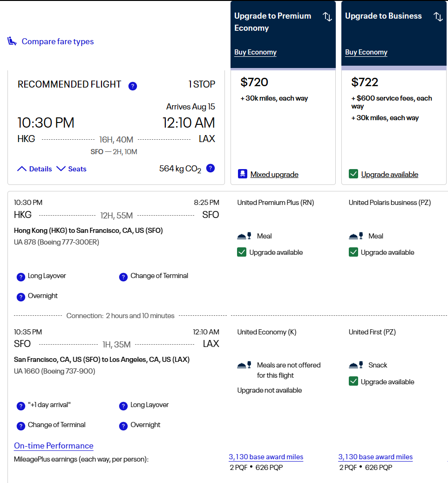Image resolution: width=448 pixels, height=483 pixels.
Task: Click United First upgrade available checkmark
Action: pos(353,382)
